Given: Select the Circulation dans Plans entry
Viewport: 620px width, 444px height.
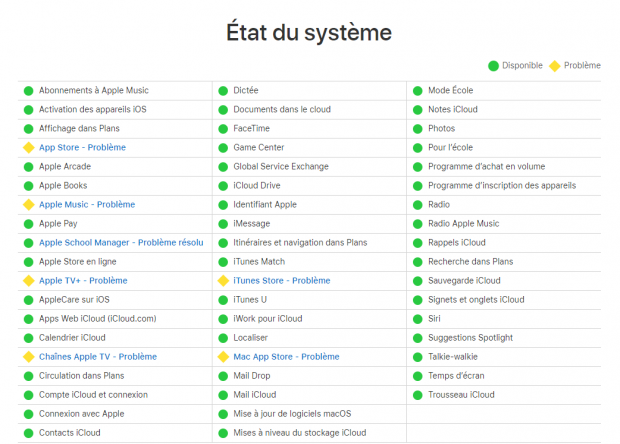Looking at the screenshot, I should click(81, 376).
